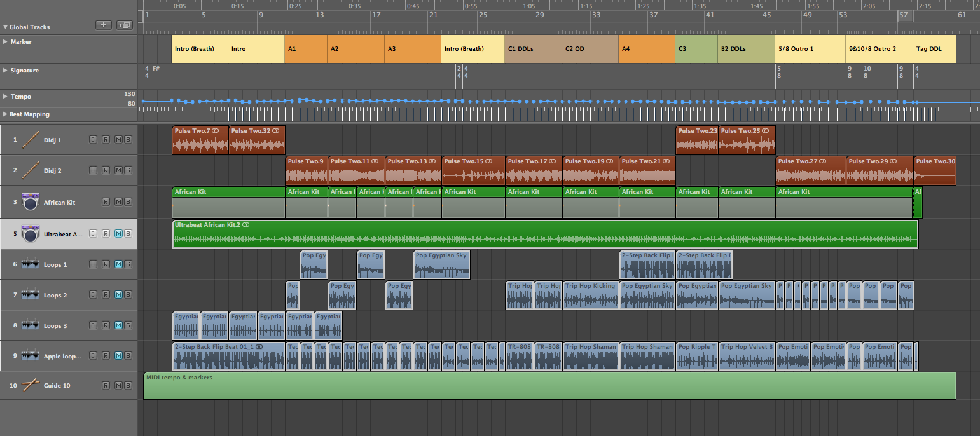Click the African Kit drum machine icon

(x=30, y=202)
